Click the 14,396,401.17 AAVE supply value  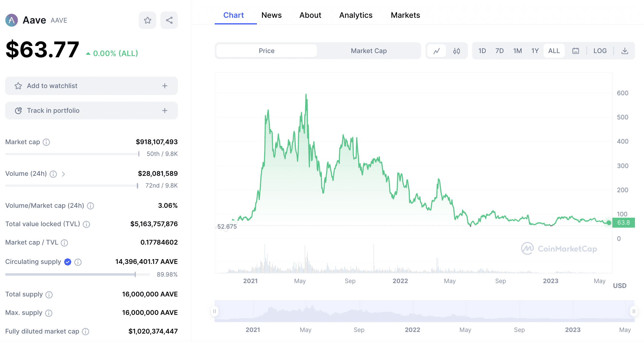[x=147, y=262]
